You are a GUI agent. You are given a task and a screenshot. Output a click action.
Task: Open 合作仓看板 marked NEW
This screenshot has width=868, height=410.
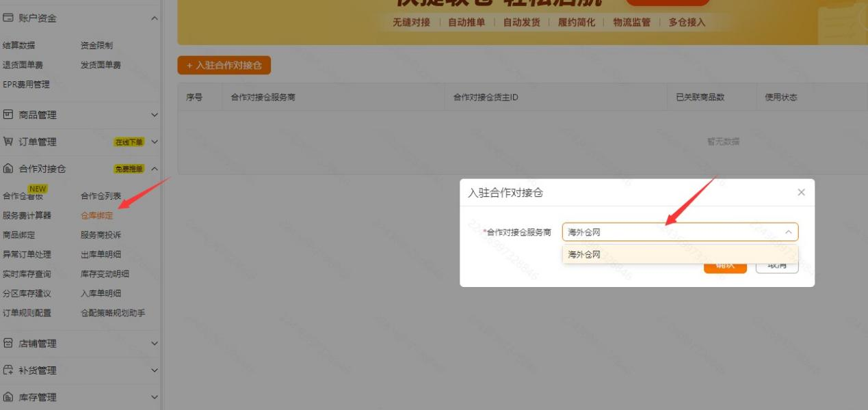23,196
